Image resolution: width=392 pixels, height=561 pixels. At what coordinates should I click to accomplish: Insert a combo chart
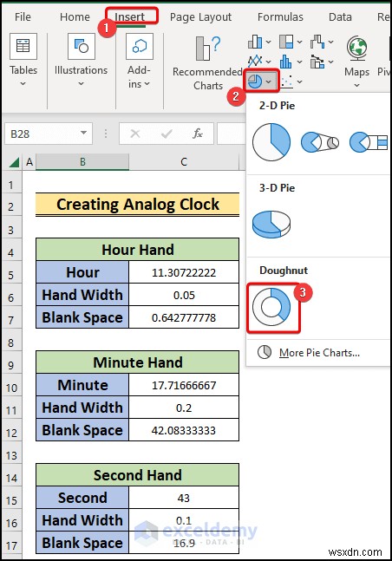[317, 62]
